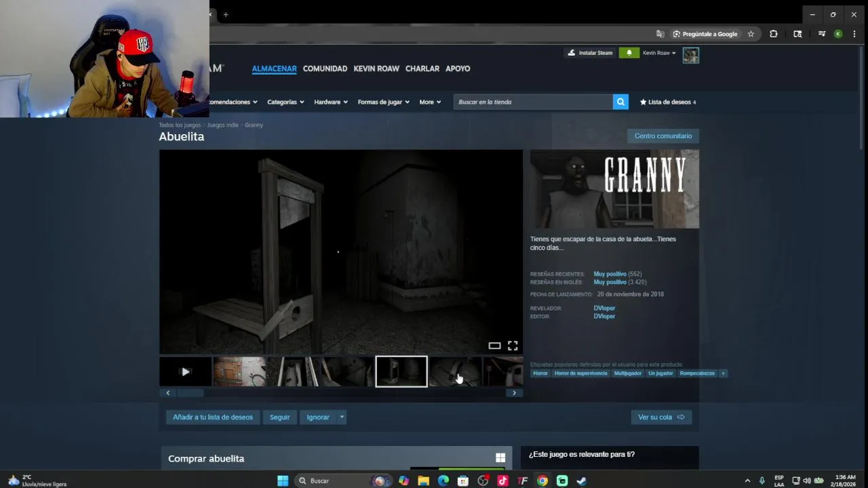Open the Todos los juegos breadcrumb

(180, 125)
